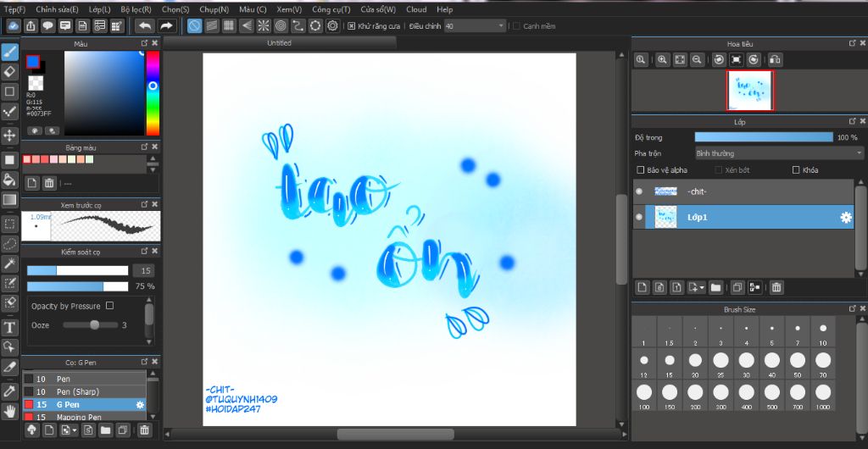This screenshot has width=868, height=449.
Task: Open Lớp1 layer settings gear
Action: point(846,218)
